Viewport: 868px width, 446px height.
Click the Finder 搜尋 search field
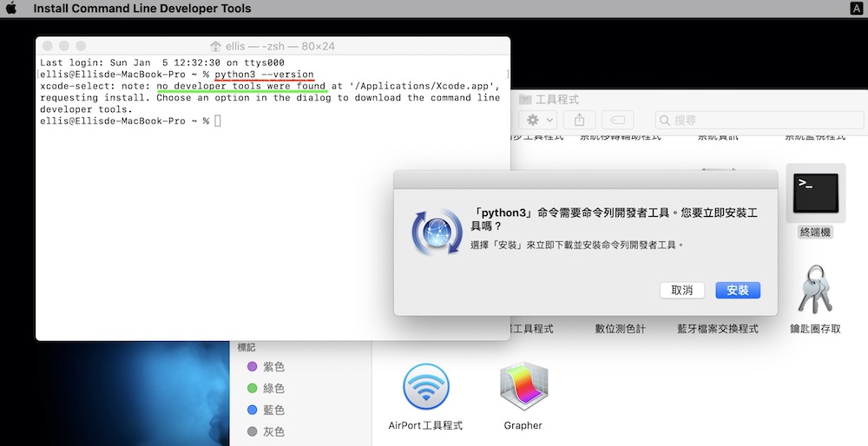(x=759, y=120)
